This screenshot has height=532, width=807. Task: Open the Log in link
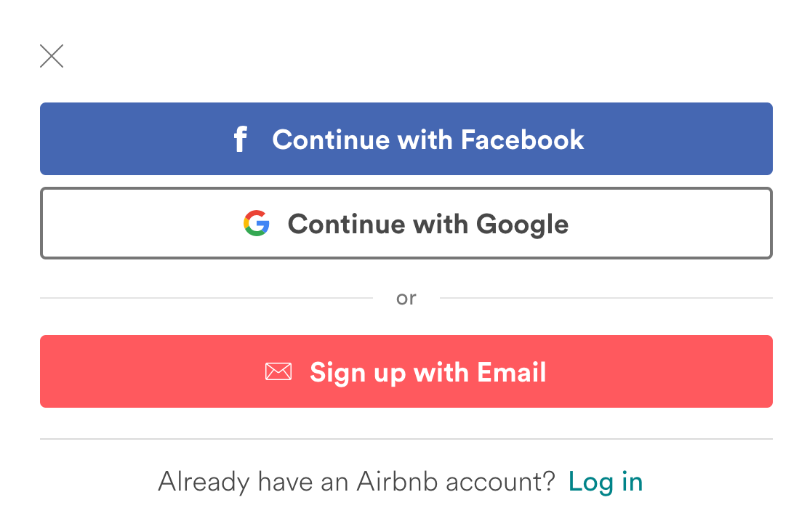point(605,482)
